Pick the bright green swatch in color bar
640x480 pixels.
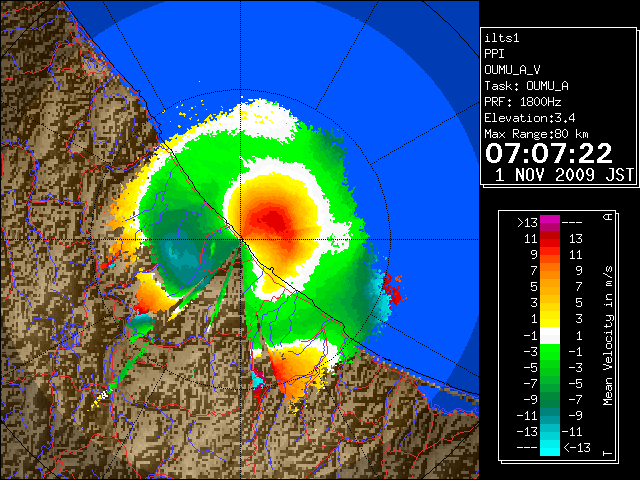pyautogui.click(x=550, y=351)
